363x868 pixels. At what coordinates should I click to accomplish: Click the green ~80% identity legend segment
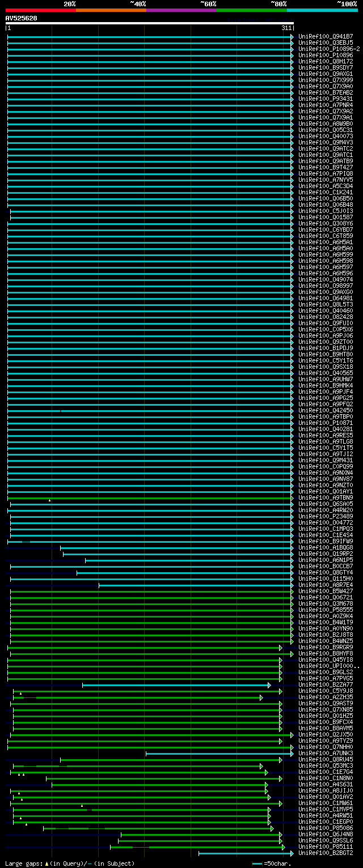click(251, 10)
